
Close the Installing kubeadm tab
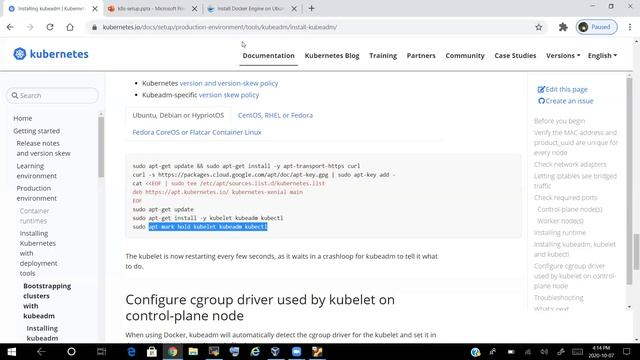click(x=95, y=8)
